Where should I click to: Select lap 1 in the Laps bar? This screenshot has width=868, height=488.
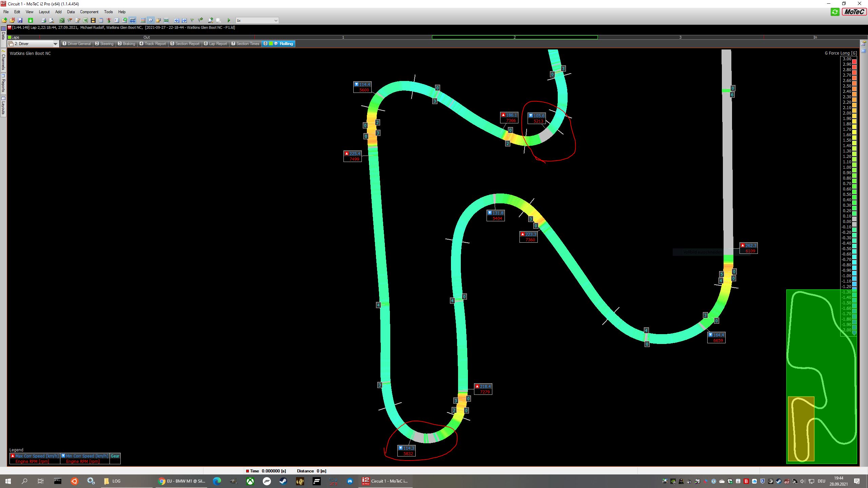[x=343, y=37]
